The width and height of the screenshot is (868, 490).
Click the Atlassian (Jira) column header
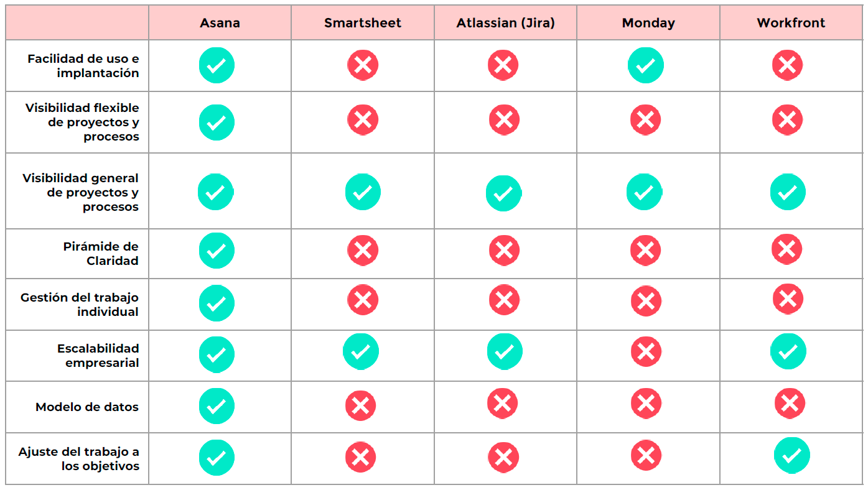(505, 23)
